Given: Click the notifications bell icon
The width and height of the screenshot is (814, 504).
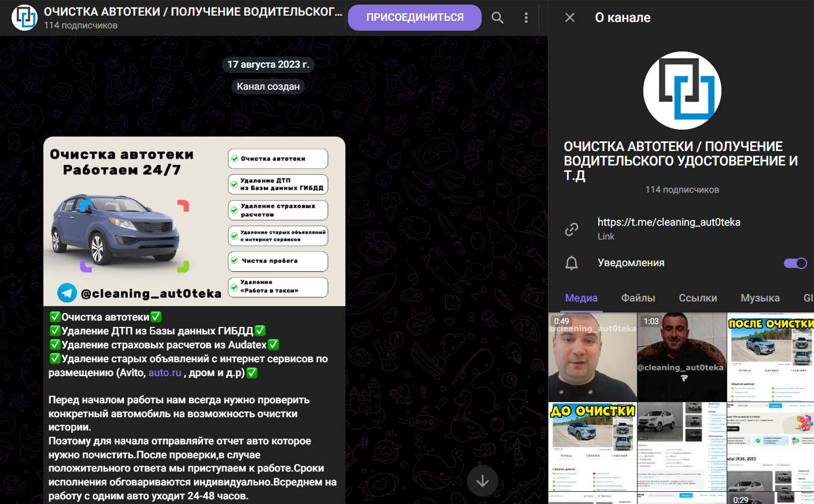Looking at the screenshot, I should click(x=572, y=263).
